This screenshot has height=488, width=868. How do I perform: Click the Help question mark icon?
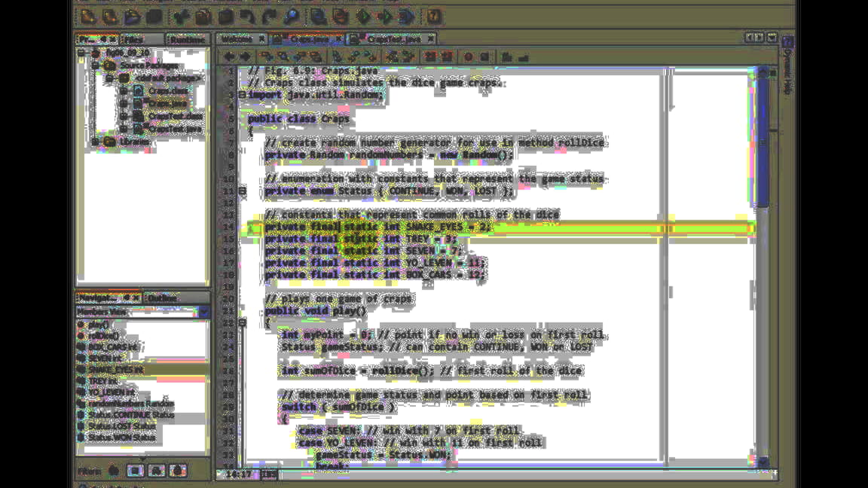tap(434, 17)
